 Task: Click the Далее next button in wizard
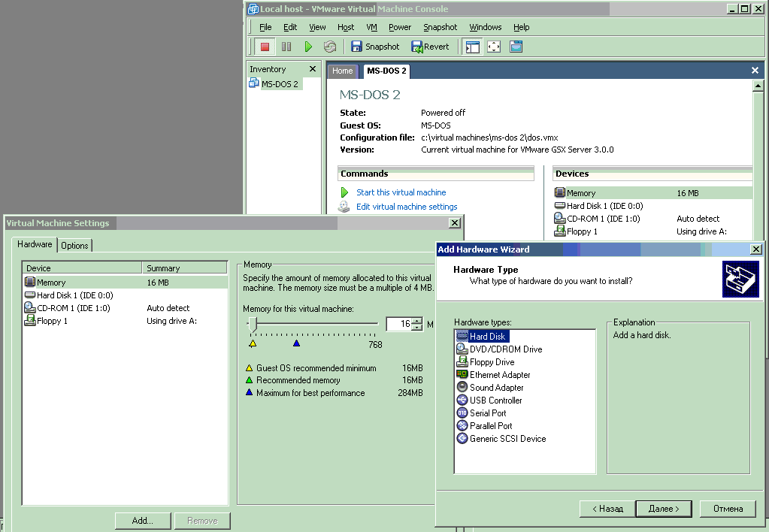[664, 509]
